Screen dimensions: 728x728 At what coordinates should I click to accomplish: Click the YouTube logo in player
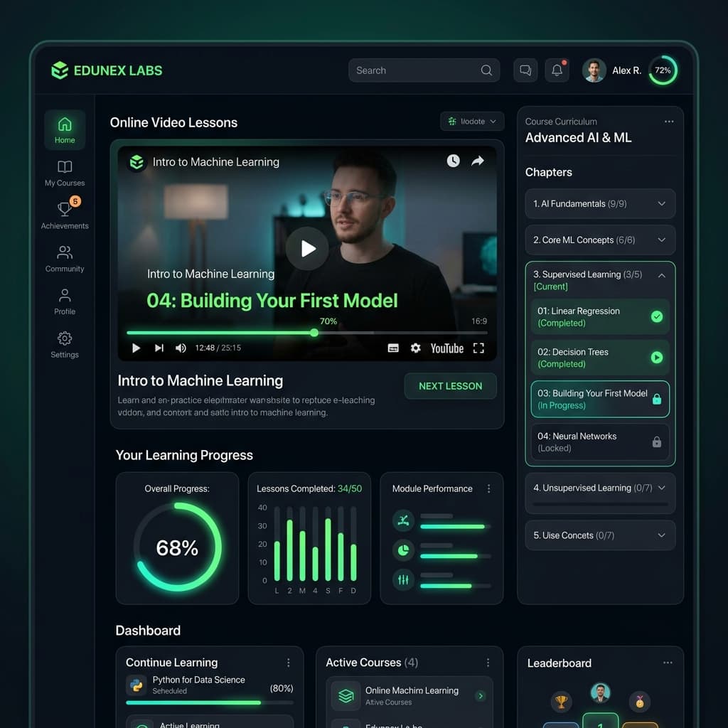click(446, 348)
